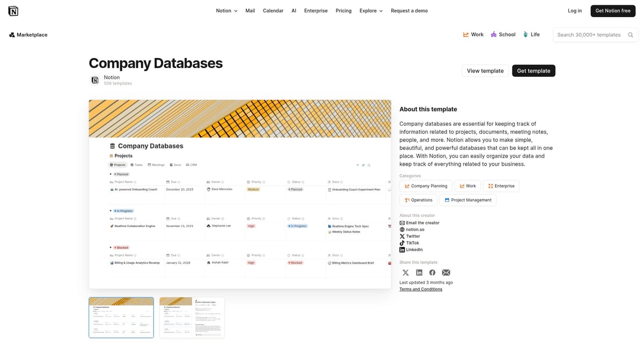The image size is (644, 362).
Task: Click the Notion logo in the navbar
Action: click(x=13, y=10)
